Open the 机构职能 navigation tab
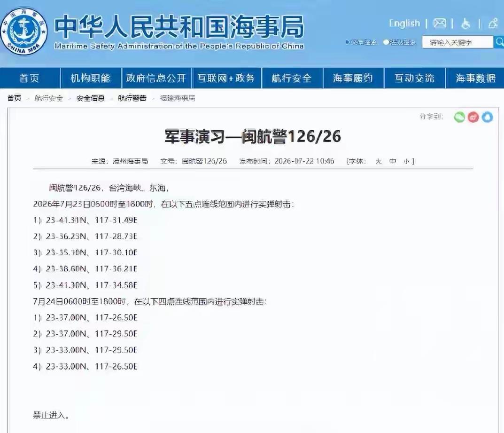The height and width of the screenshot is (433, 504). tap(91, 78)
